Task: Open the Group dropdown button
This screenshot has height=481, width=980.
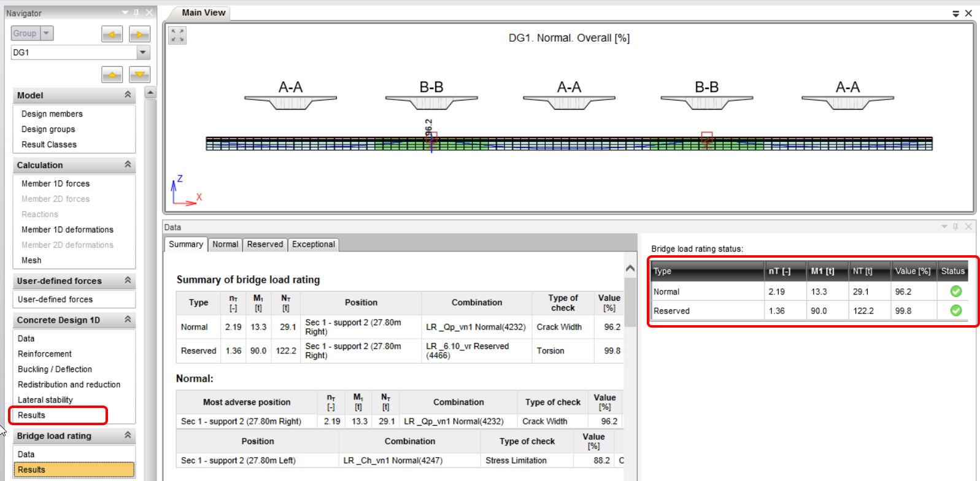Action: [47, 33]
